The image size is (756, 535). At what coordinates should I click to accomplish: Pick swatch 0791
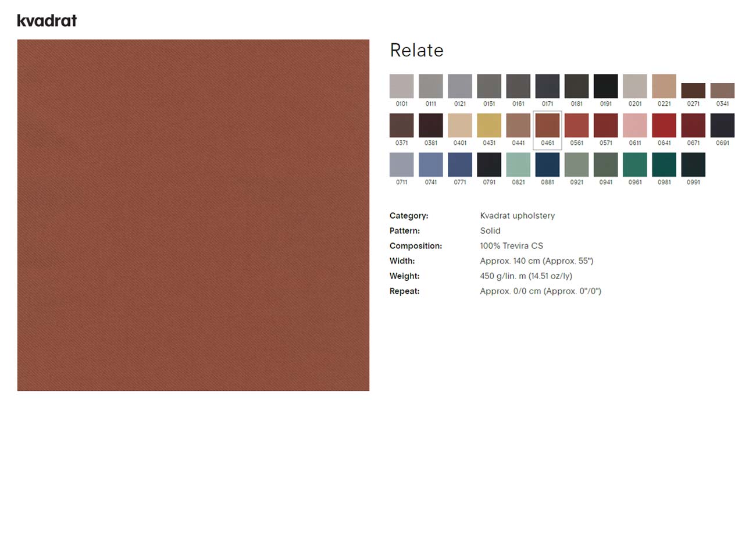(x=489, y=165)
